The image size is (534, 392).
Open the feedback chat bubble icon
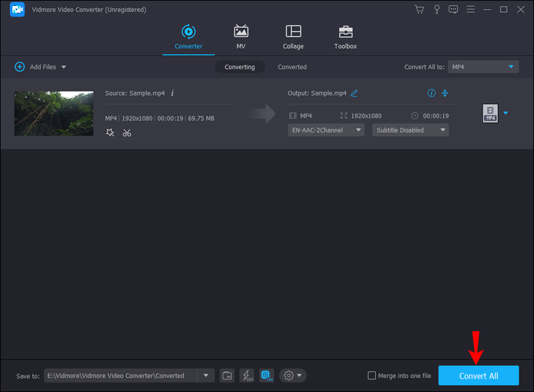coord(453,9)
